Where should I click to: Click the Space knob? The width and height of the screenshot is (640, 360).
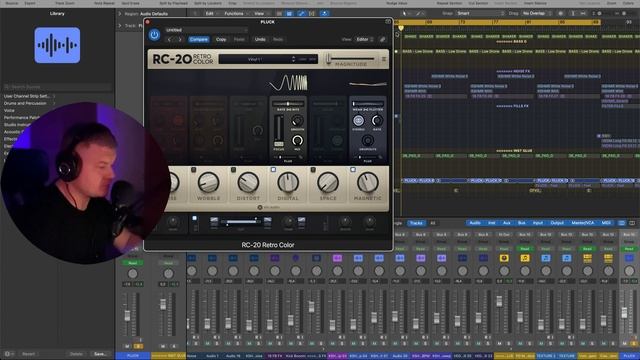point(328,182)
